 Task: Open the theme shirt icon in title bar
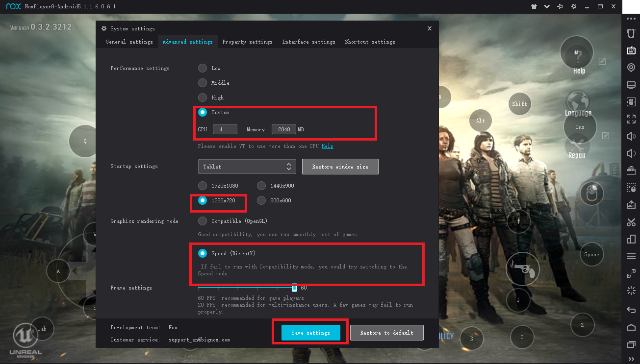(534, 7)
